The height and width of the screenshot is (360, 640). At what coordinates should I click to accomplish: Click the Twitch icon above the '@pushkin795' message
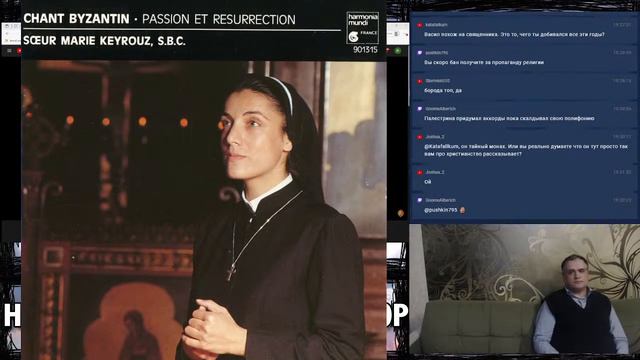click(x=420, y=200)
